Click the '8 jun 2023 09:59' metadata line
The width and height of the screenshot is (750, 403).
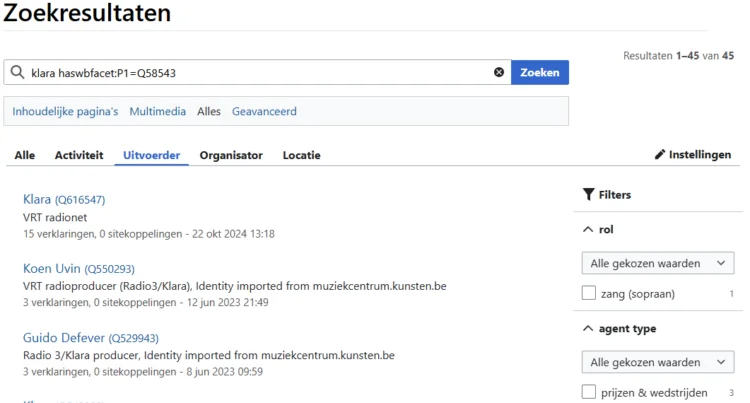point(143,371)
